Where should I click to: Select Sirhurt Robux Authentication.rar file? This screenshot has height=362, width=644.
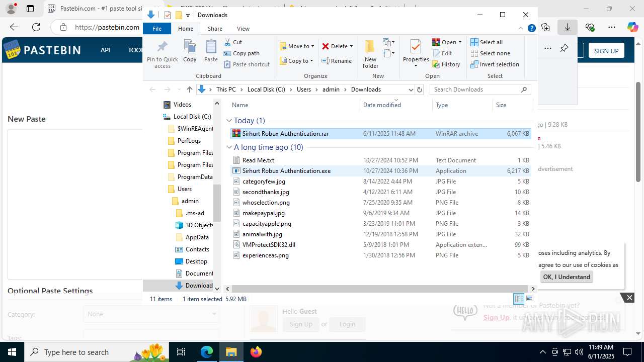coord(380,134)
